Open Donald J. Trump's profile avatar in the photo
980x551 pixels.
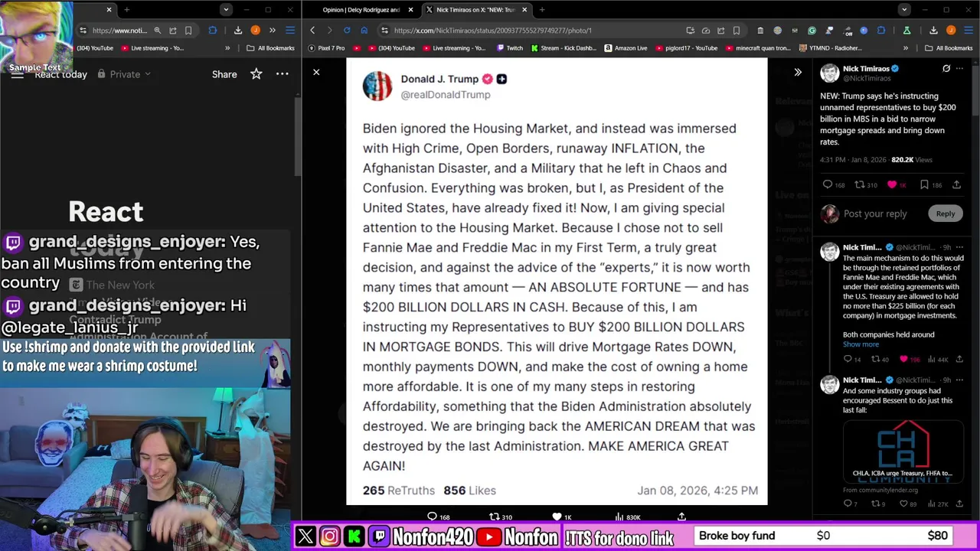click(377, 86)
